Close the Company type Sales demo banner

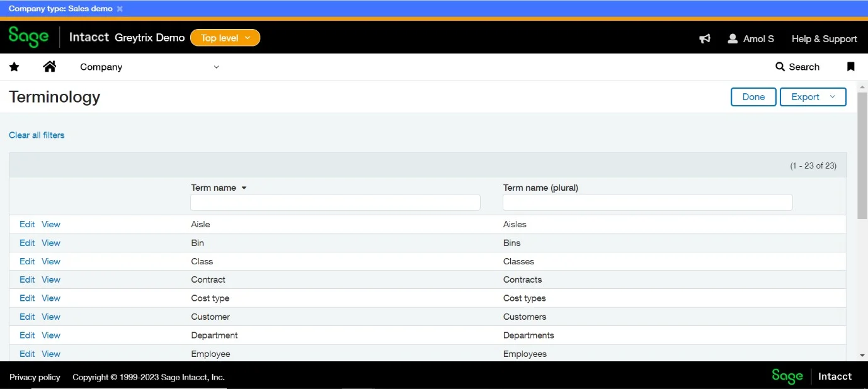tap(120, 9)
